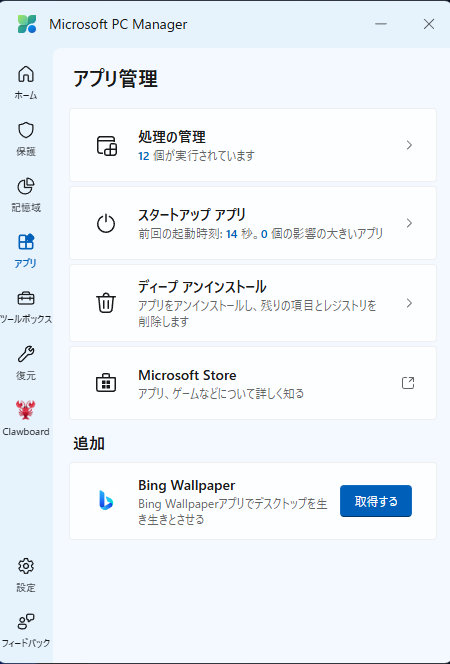Click the 追加 section heading

89,443
